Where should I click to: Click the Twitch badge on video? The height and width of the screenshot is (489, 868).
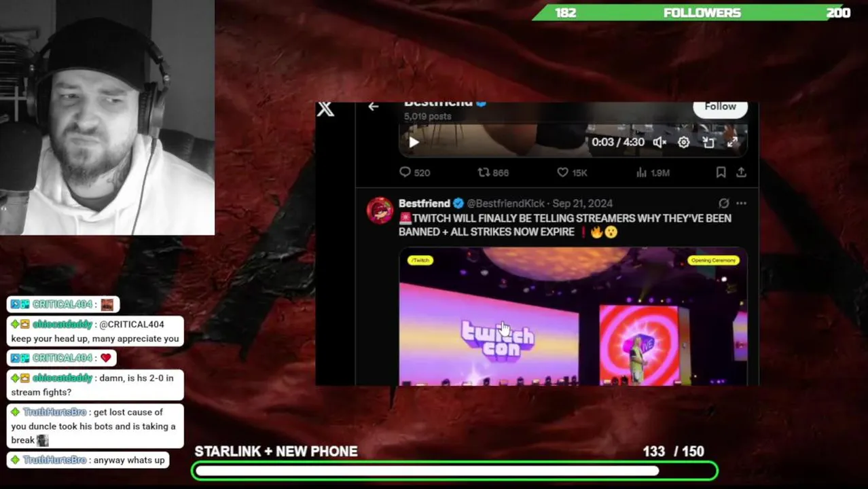[x=420, y=260]
